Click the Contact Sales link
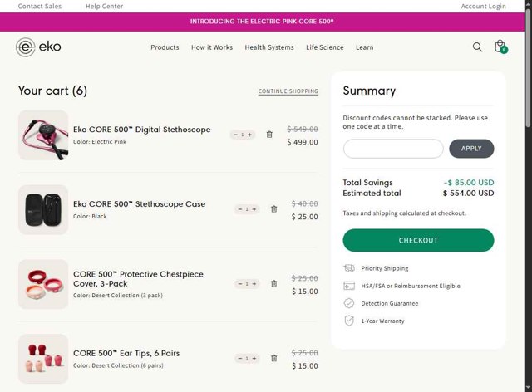Image resolution: width=532 pixels, height=392 pixels. [40, 6]
